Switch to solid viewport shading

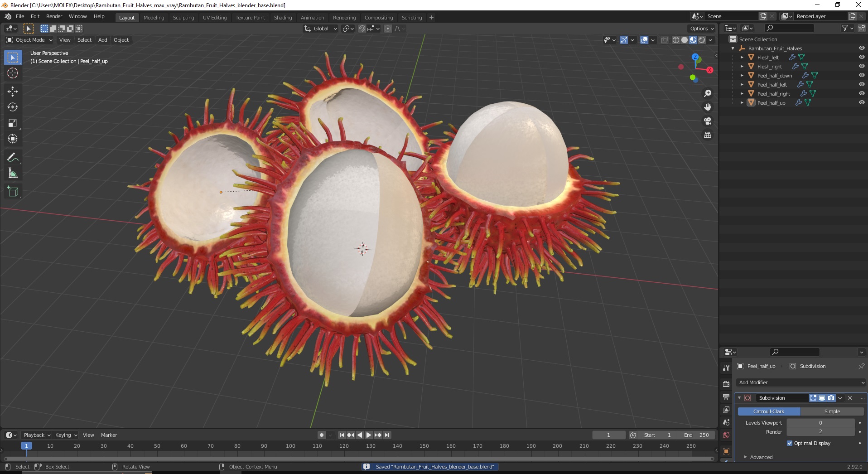pyautogui.click(x=685, y=40)
